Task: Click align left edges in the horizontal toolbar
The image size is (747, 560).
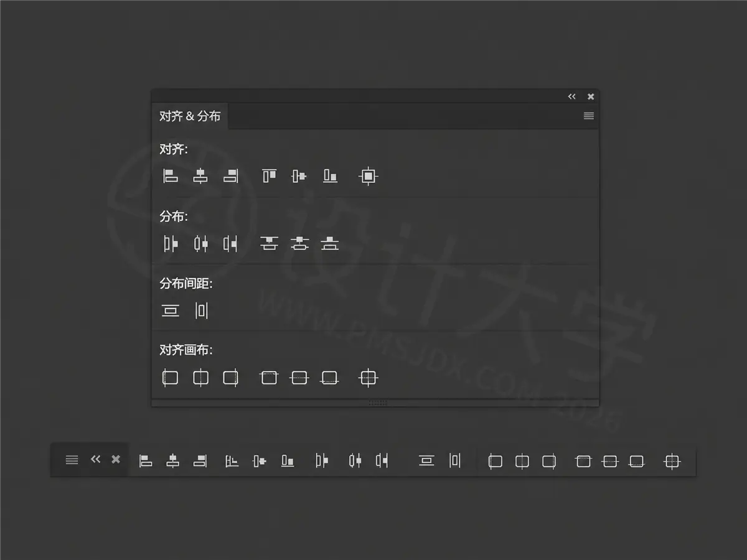Action: click(x=146, y=461)
